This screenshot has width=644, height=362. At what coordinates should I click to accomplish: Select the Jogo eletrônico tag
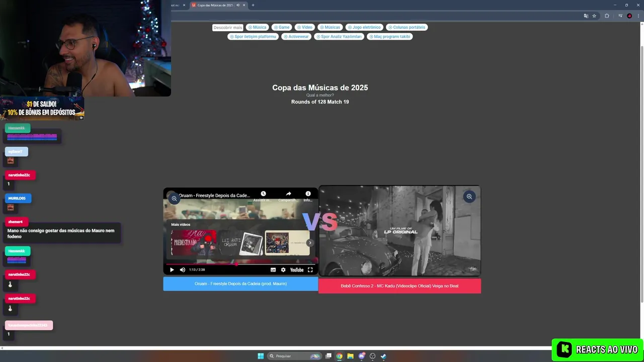click(x=364, y=27)
